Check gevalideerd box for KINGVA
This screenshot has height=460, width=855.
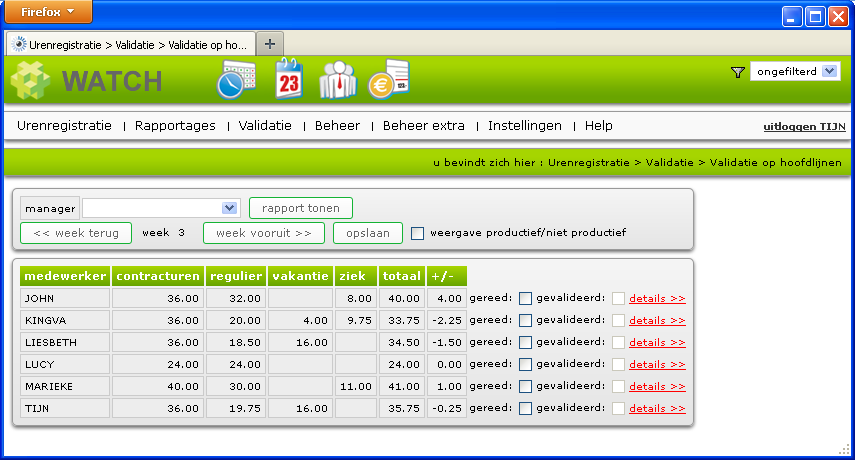[x=618, y=320]
